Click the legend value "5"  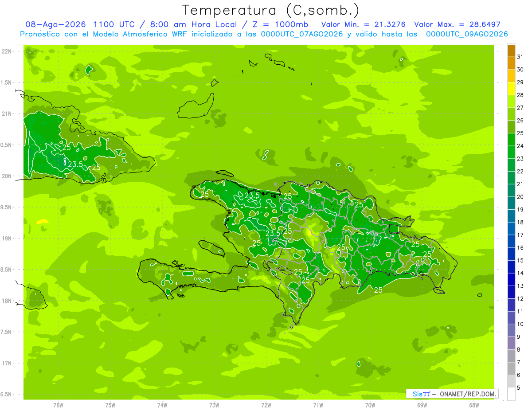519,388
